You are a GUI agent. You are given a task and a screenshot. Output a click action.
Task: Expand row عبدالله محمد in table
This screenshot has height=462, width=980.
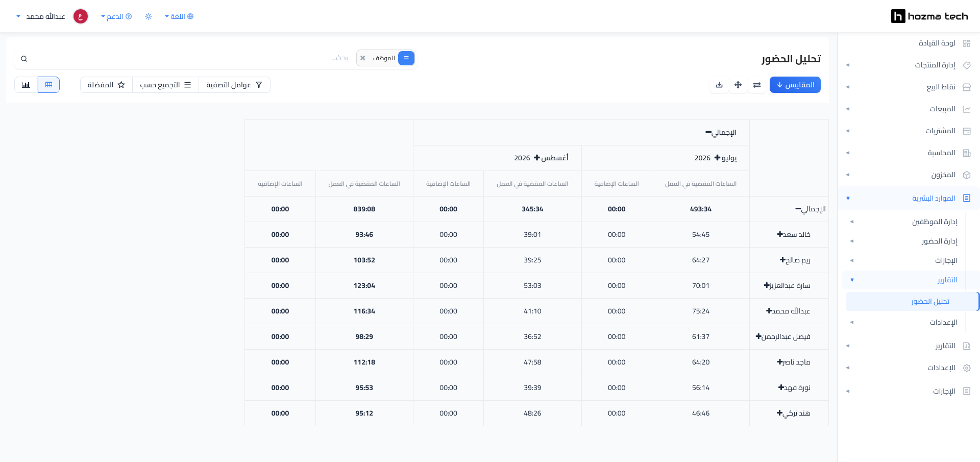tap(788, 311)
